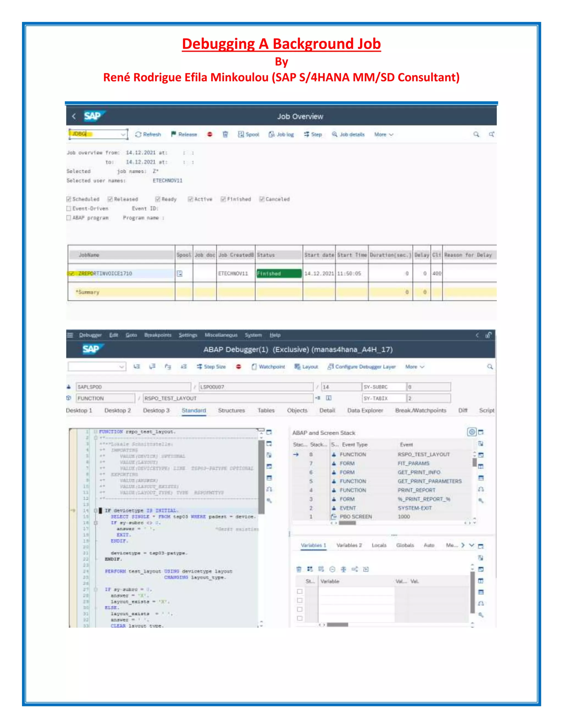This screenshot has width=563, height=728.
Task: Click the hamburger menu icon in debugger
Action: click(x=70, y=335)
